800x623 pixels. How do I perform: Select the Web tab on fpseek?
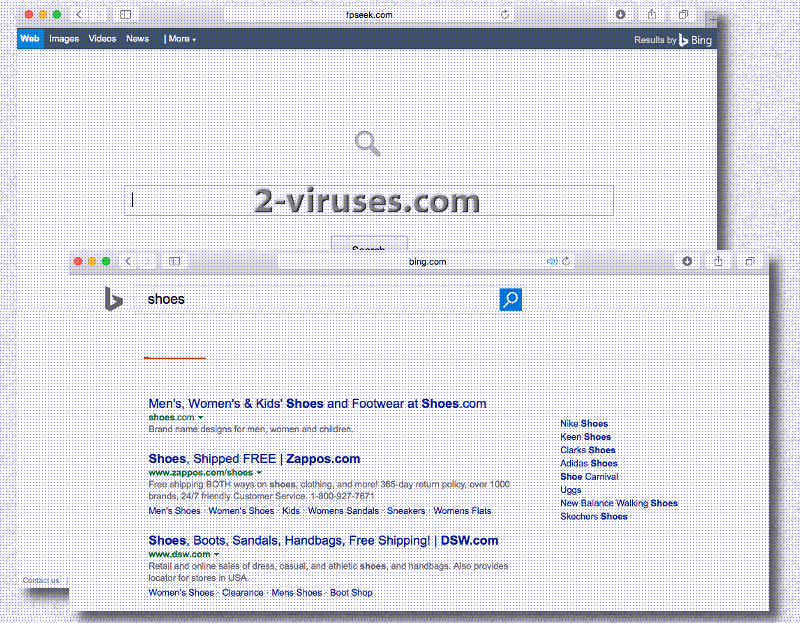(30, 39)
